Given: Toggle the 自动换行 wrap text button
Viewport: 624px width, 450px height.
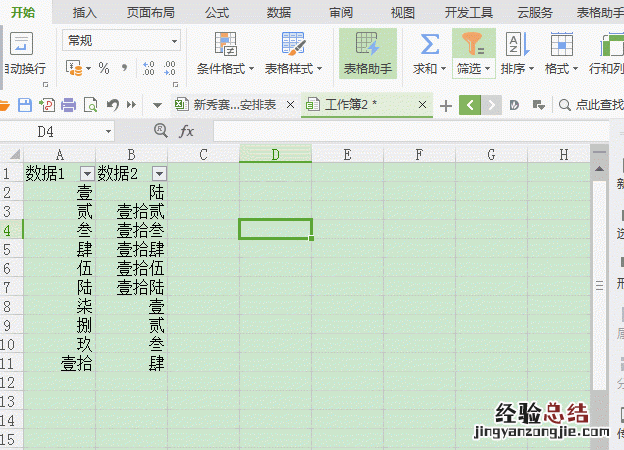Looking at the screenshot, I should pyautogui.click(x=22, y=45).
